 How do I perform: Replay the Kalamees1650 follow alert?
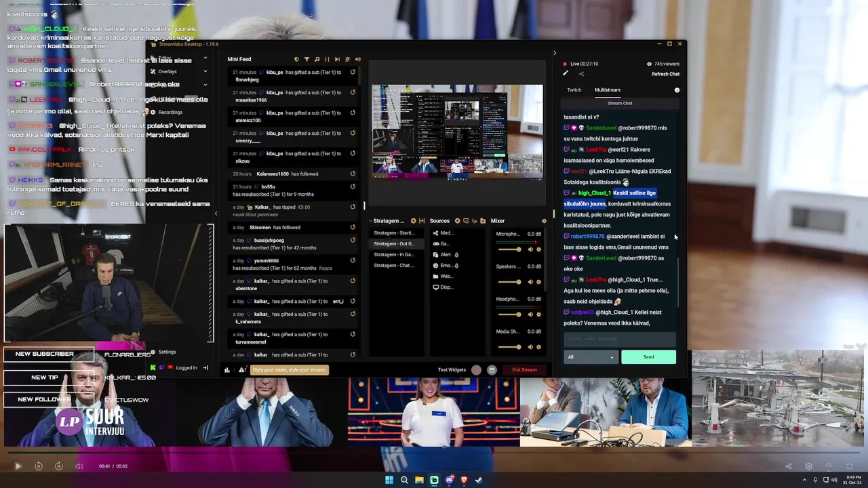tap(353, 174)
